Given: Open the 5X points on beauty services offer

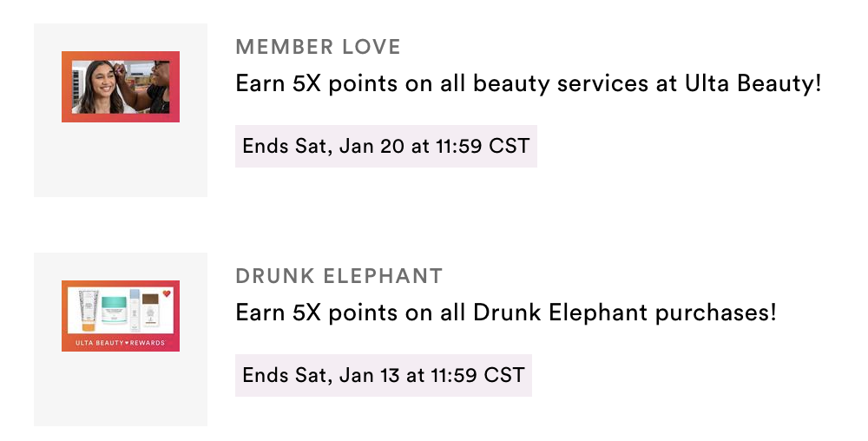Looking at the screenshot, I should pos(528,83).
